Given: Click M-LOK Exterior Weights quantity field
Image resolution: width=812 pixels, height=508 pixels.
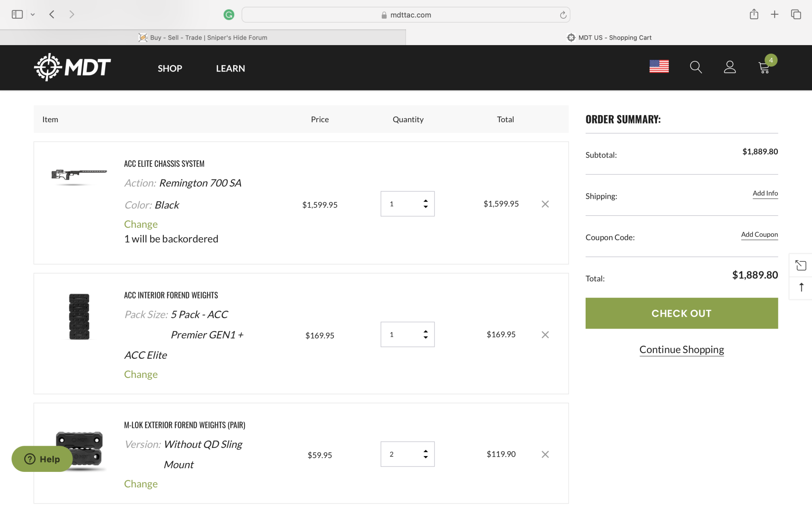Looking at the screenshot, I should pyautogui.click(x=407, y=454).
